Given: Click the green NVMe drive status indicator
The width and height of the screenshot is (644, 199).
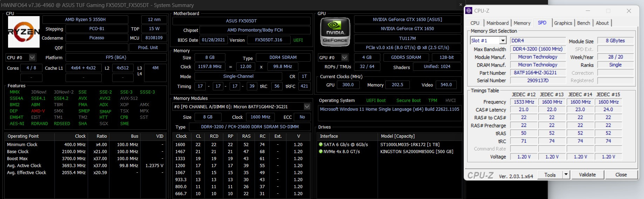Looking at the screenshot, I should pos(320,151).
